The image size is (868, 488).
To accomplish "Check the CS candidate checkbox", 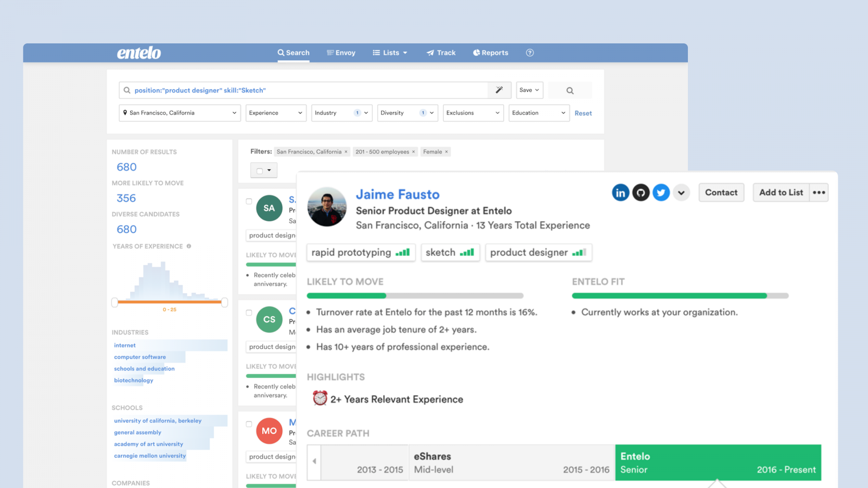I will (249, 313).
